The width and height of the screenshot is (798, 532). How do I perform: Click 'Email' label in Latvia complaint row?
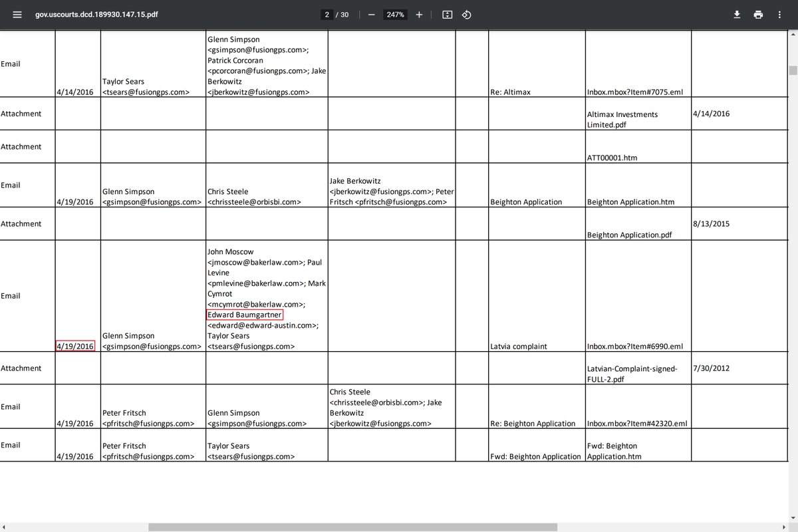click(11, 296)
